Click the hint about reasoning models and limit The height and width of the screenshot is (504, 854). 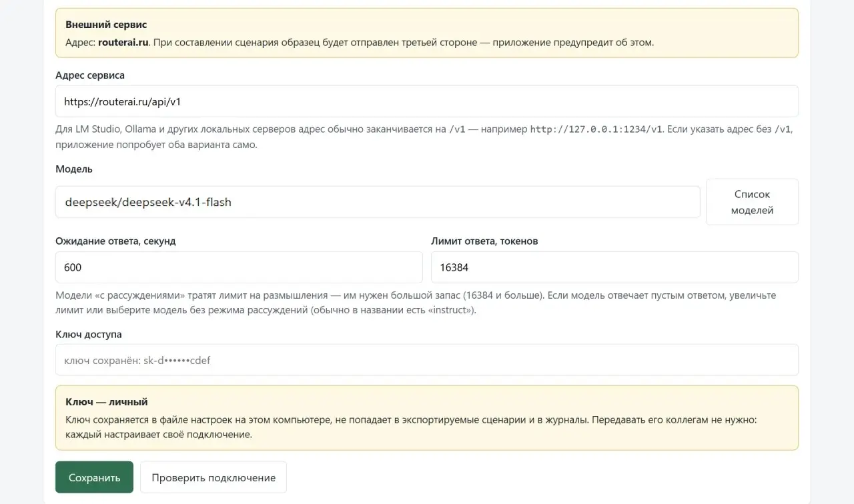pos(416,303)
